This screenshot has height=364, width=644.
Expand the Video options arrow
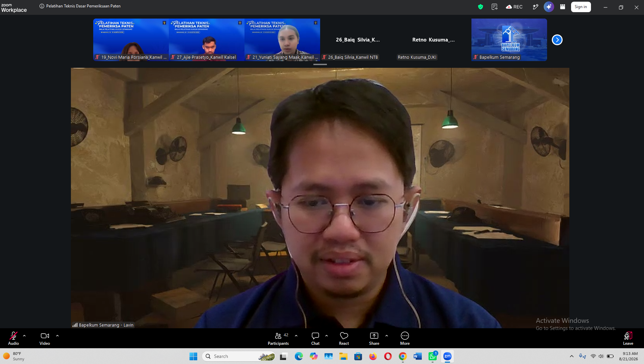click(57, 336)
